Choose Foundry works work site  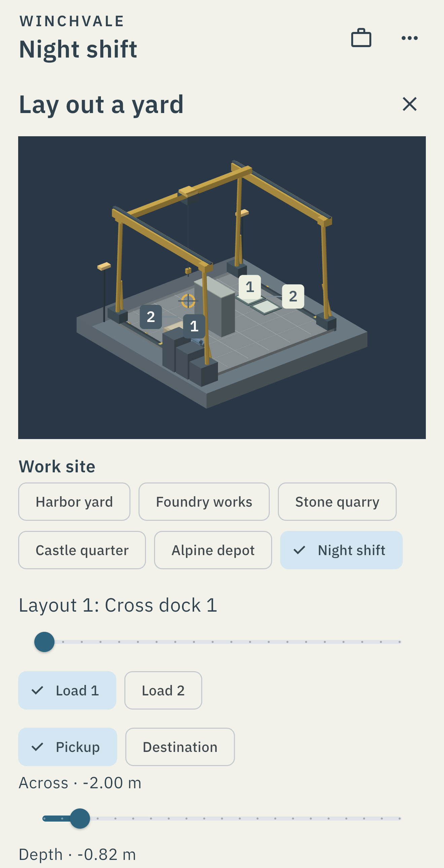click(204, 502)
